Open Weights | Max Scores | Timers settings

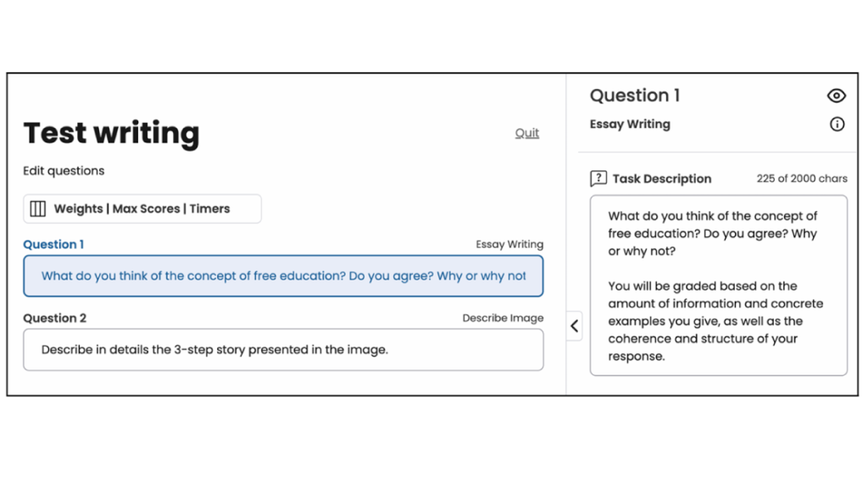(x=142, y=208)
